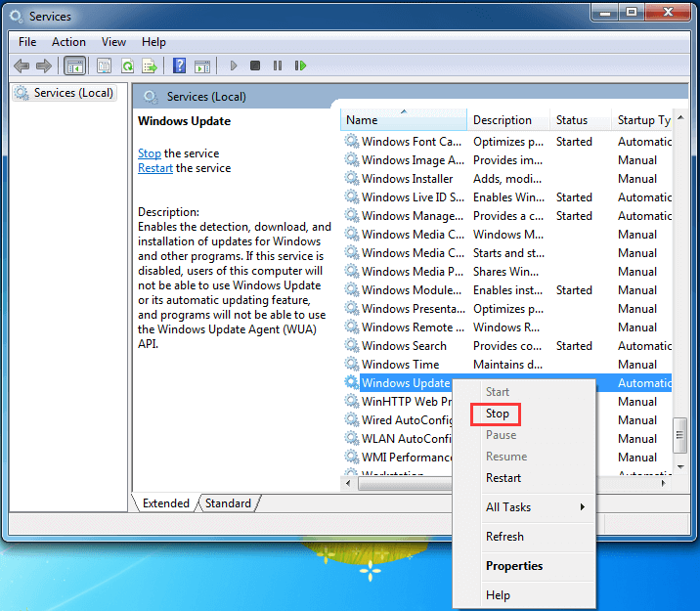This screenshot has width=700, height=611.
Task: Click the vertical scrollbar up arrow
Action: click(x=680, y=118)
